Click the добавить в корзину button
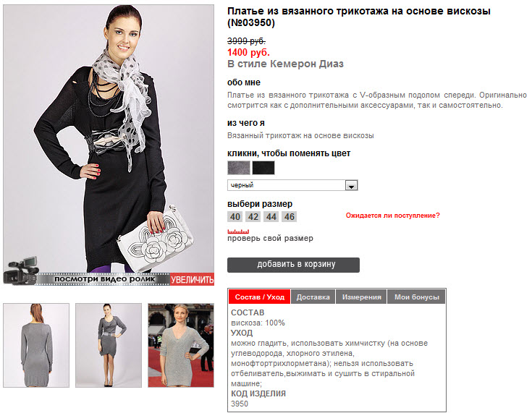The width and height of the screenshot is (532, 413). 293,265
